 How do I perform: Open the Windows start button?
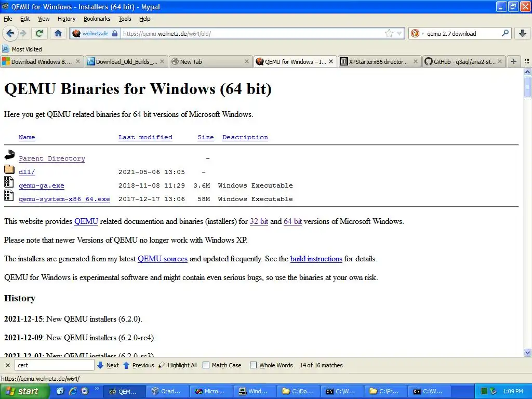pos(24,391)
